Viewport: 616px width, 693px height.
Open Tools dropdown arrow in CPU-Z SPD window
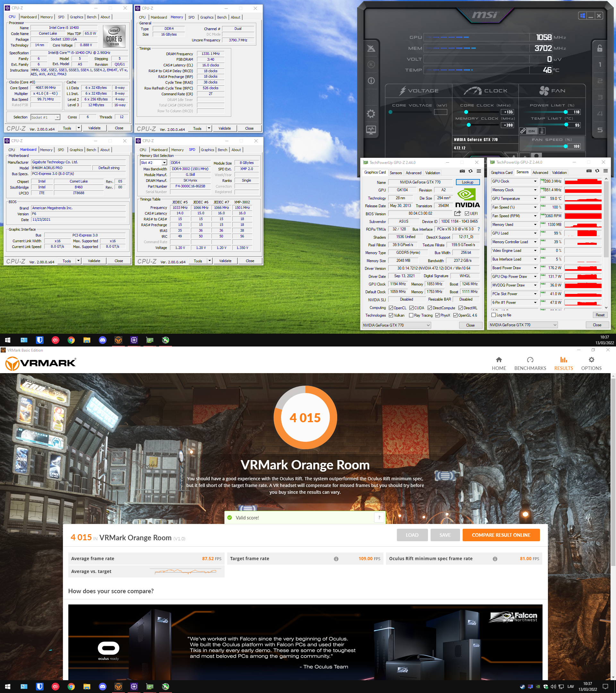pos(210,261)
